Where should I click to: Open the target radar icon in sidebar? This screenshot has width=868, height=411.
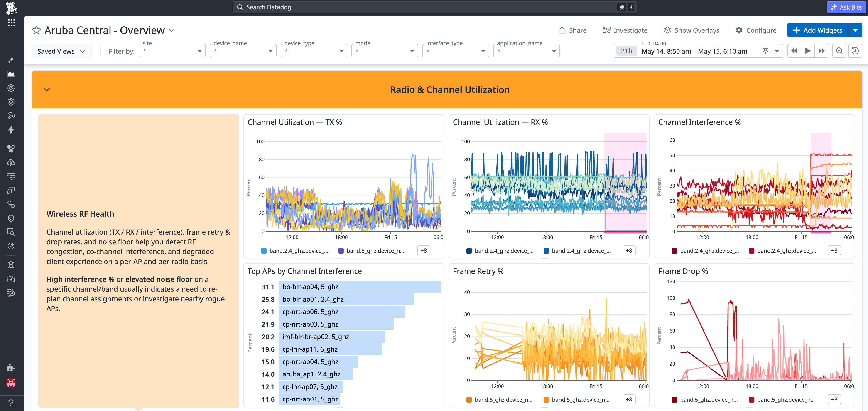(x=11, y=88)
